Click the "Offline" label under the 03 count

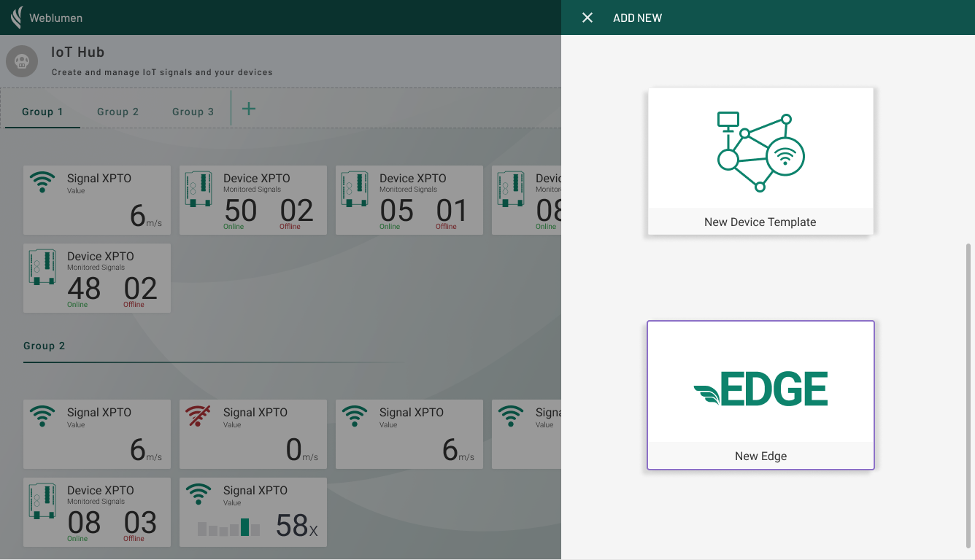134,539
